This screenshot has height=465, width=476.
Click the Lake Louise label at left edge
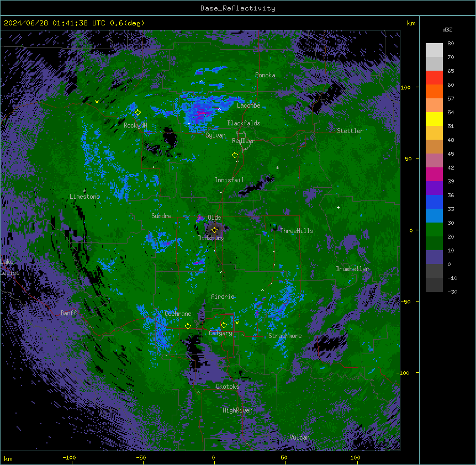click(x=9, y=267)
